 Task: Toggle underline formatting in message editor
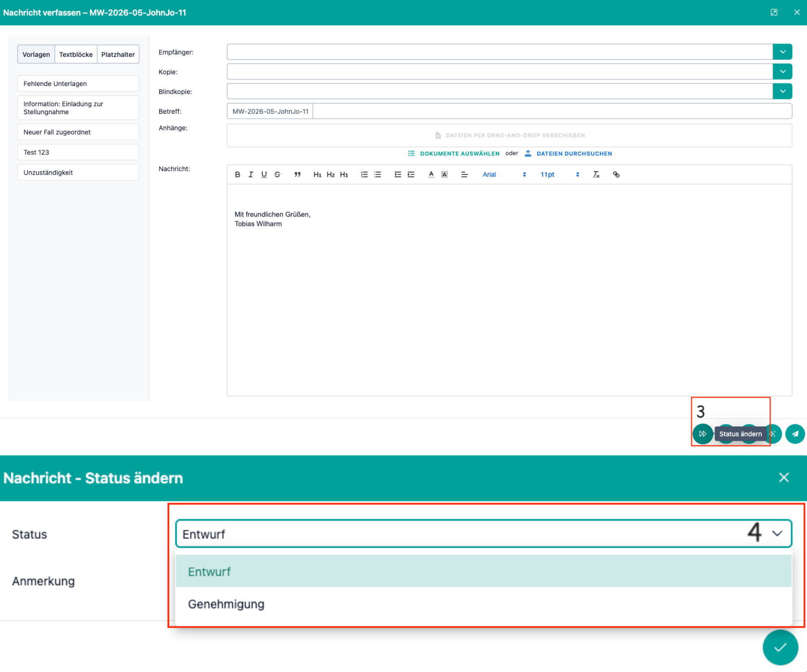coord(264,175)
